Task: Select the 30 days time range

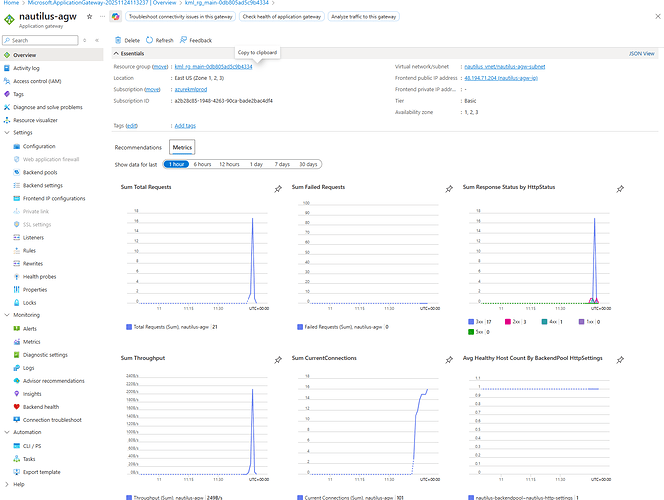Action: [x=310, y=164]
